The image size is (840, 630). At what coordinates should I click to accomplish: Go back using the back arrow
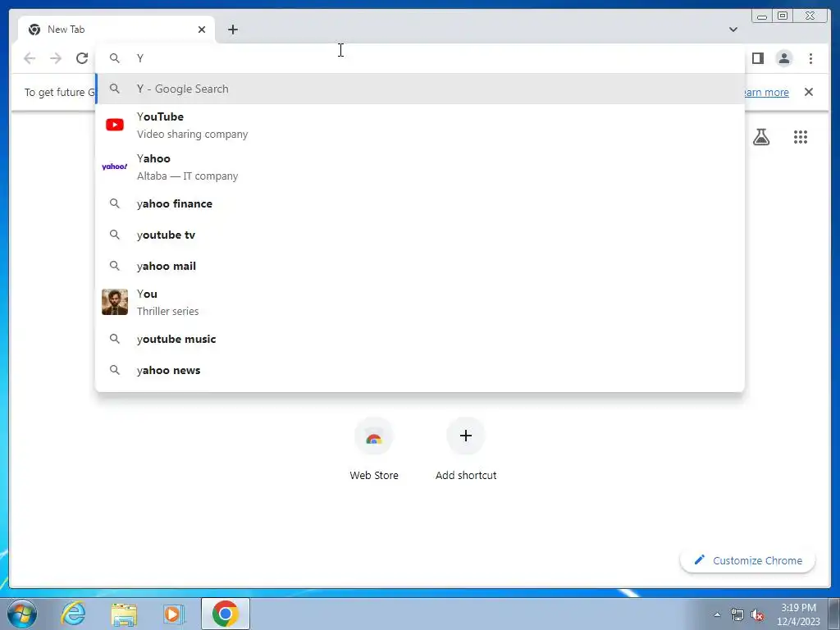pyautogui.click(x=30, y=58)
